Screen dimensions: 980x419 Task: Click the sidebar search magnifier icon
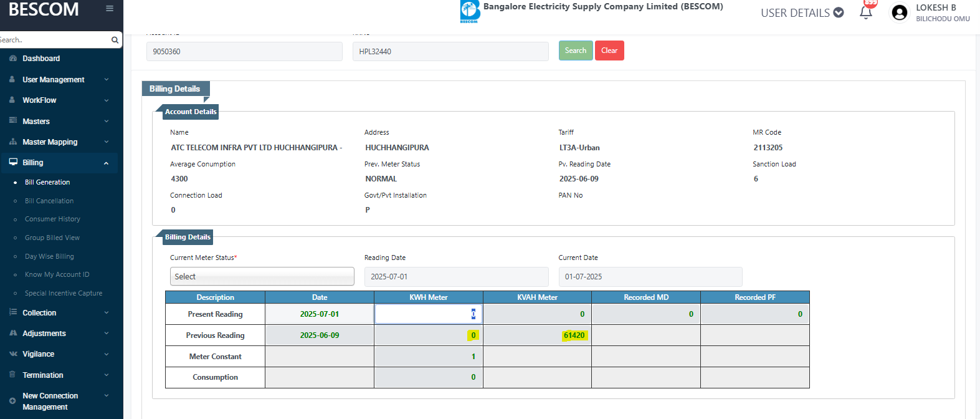(115, 40)
